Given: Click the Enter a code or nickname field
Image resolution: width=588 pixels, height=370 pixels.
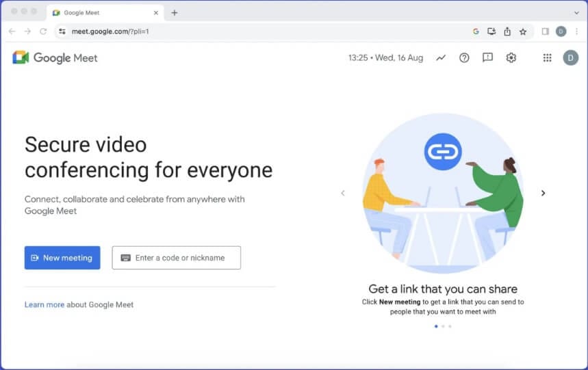Looking at the screenshot, I should [176, 258].
